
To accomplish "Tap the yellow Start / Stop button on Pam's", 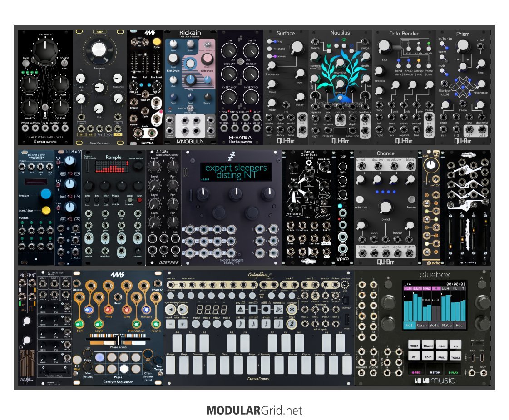I will [x=46, y=210].
